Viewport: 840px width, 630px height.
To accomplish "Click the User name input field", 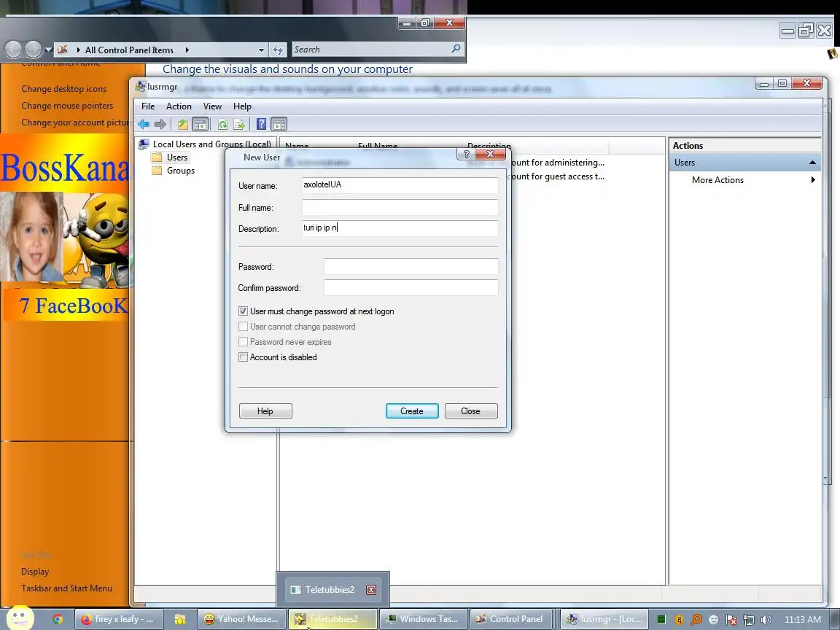I will click(x=400, y=184).
